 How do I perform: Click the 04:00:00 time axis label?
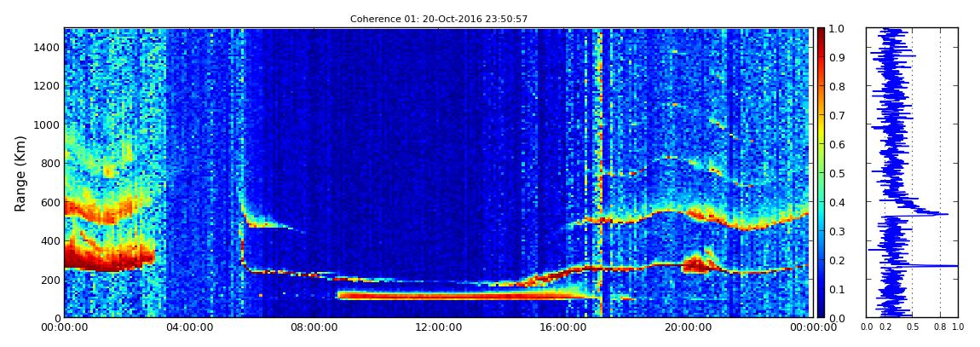(x=188, y=327)
